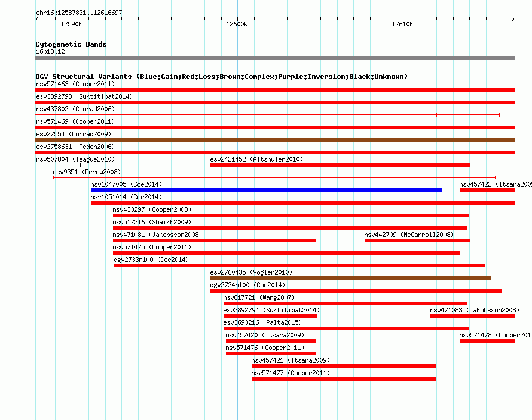Image resolution: width=532 pixels, height=420 pixels.
Task: Click the 12590k ruler tick label
Action: point(71,24)
